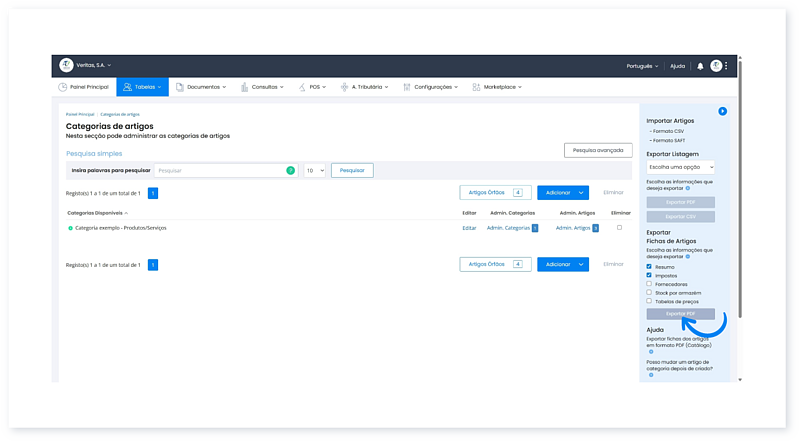The width and height of the screenshot is (800, 442).
Task: Open the Documentos menu
Action: [201, 87]
